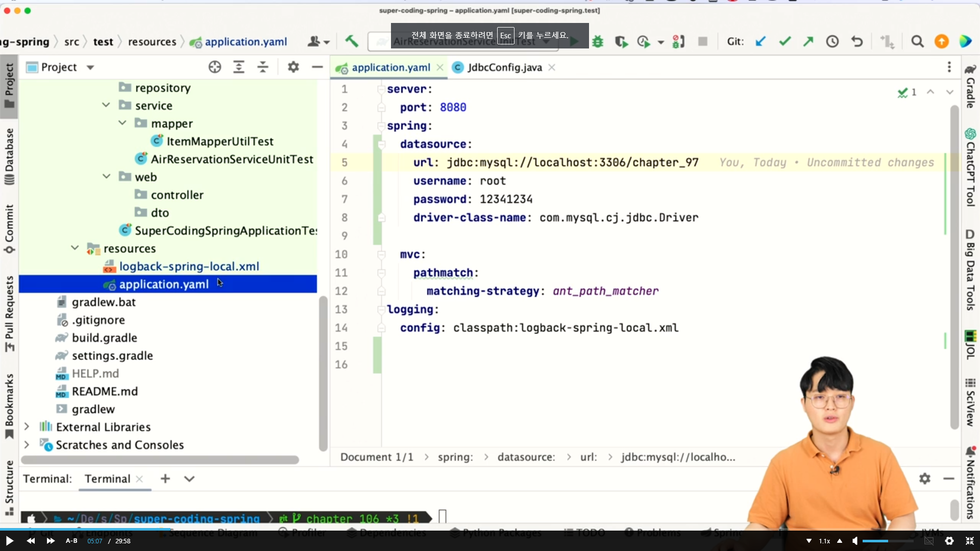Update project with Git pull arrow
The image size is (980, 551).
tap(761, 41)
